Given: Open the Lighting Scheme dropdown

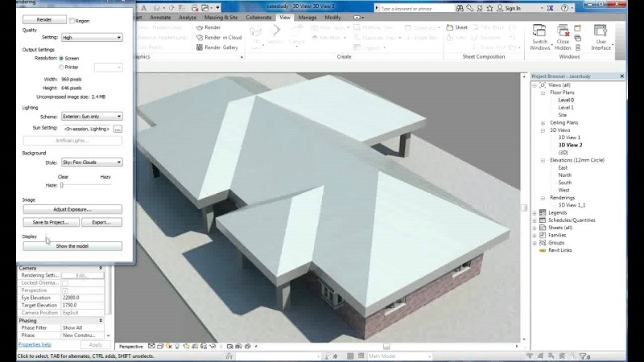Looking at the screenshot, I should point(92,117).
